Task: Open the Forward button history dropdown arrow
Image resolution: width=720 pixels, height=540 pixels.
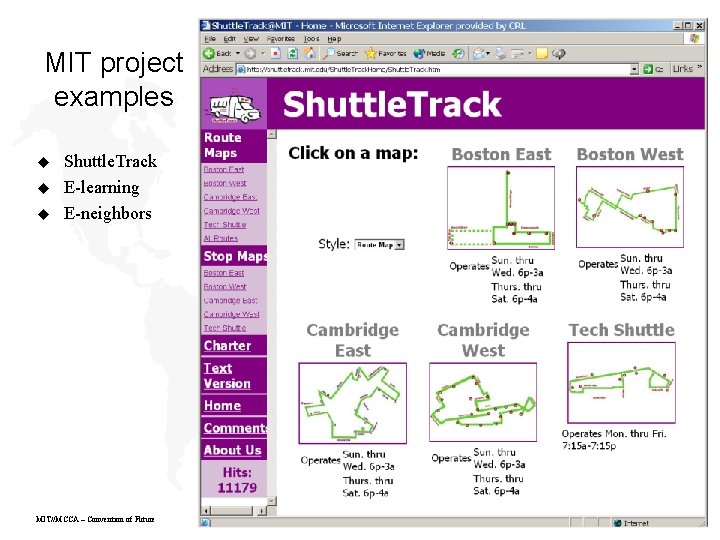Action: [263, 54]
